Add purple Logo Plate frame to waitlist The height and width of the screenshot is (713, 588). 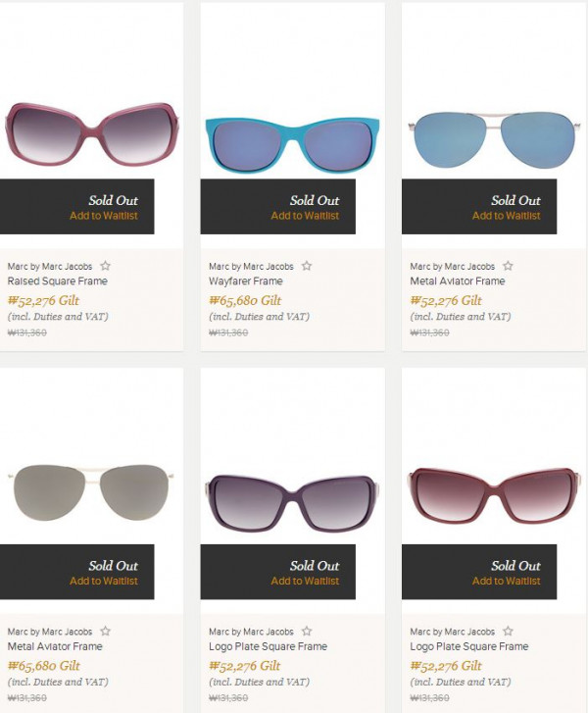click(x=305, y=581)
